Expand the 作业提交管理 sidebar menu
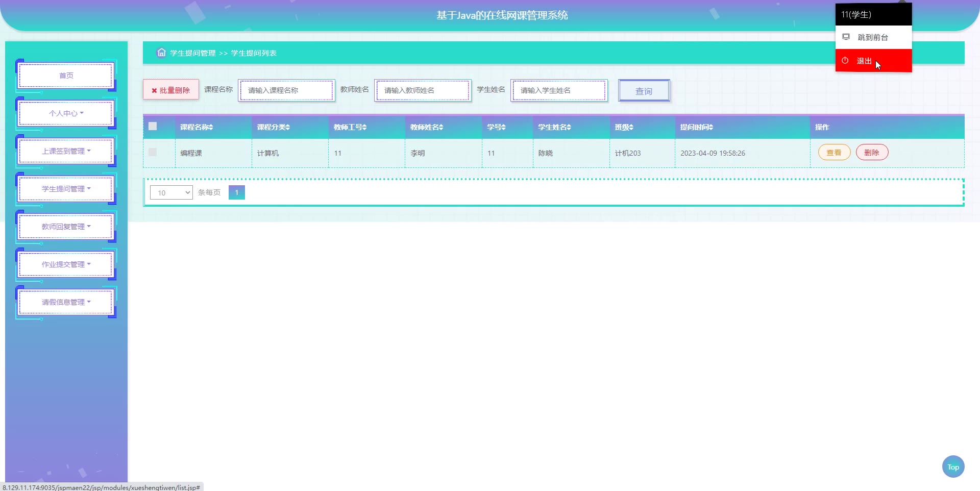This screenshot has height=491, width=980. [66, 264]
